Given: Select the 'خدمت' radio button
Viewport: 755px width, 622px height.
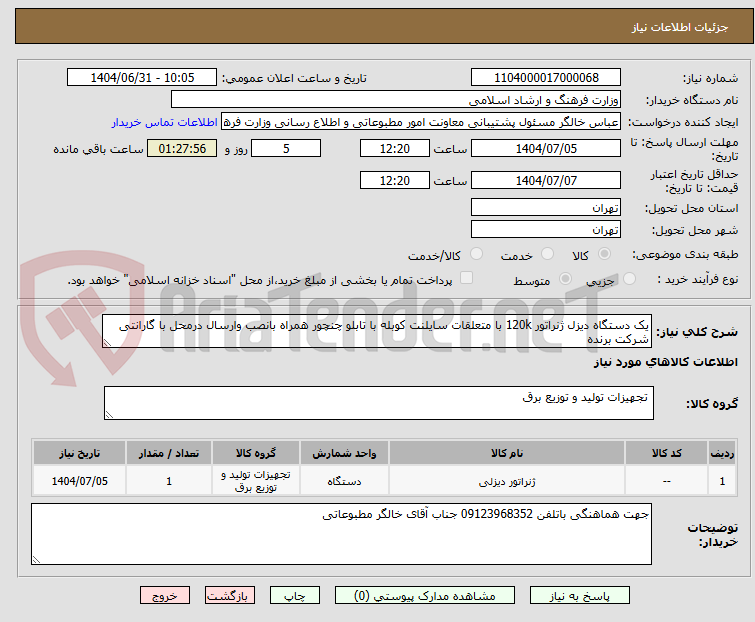Looking at the screenshot, I should coord(547,254).
